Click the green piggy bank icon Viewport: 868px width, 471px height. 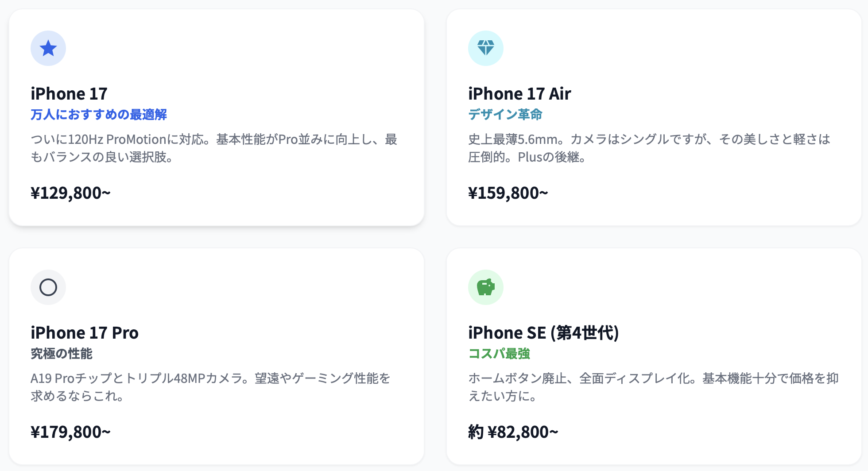[486, 287]
